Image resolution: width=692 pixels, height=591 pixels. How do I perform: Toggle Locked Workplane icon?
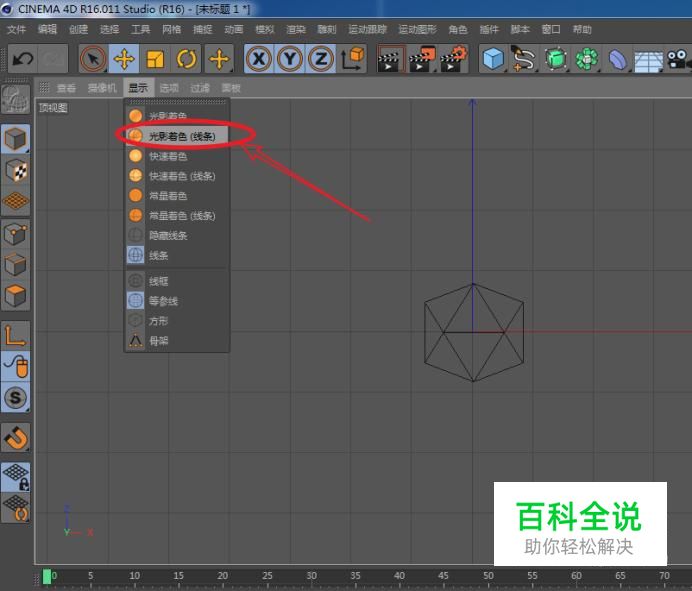pyautogui.click(x=15, y=477)
